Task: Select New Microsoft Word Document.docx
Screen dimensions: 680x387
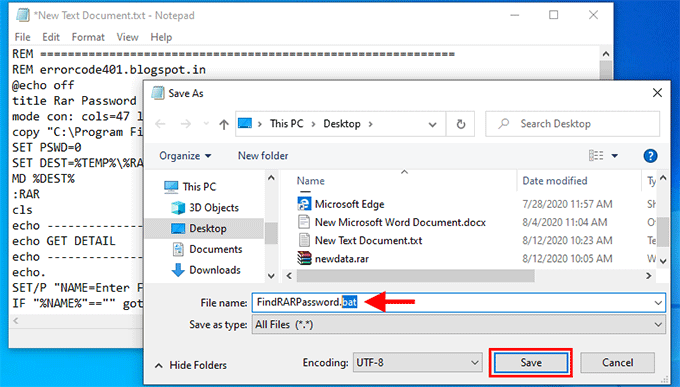Action: [x=400, y=223]
